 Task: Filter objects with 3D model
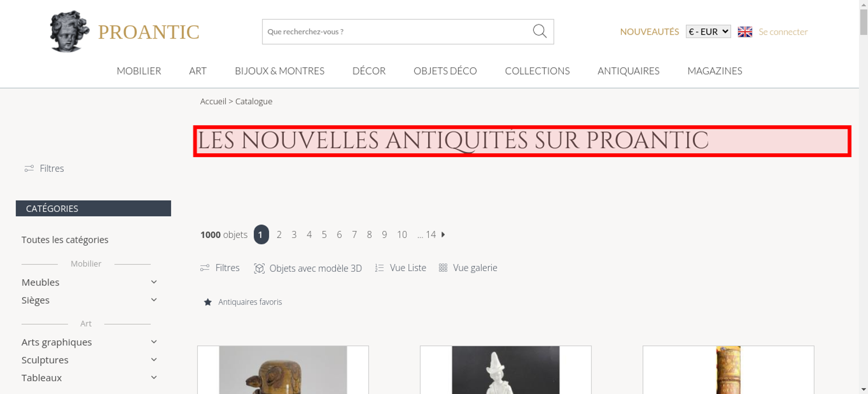click(x=308, y=268)
